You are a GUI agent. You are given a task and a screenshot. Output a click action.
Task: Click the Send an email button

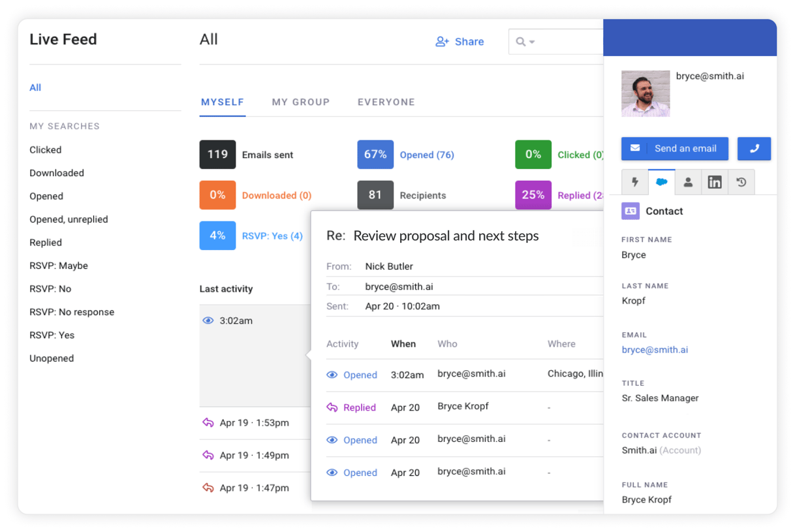674,149
